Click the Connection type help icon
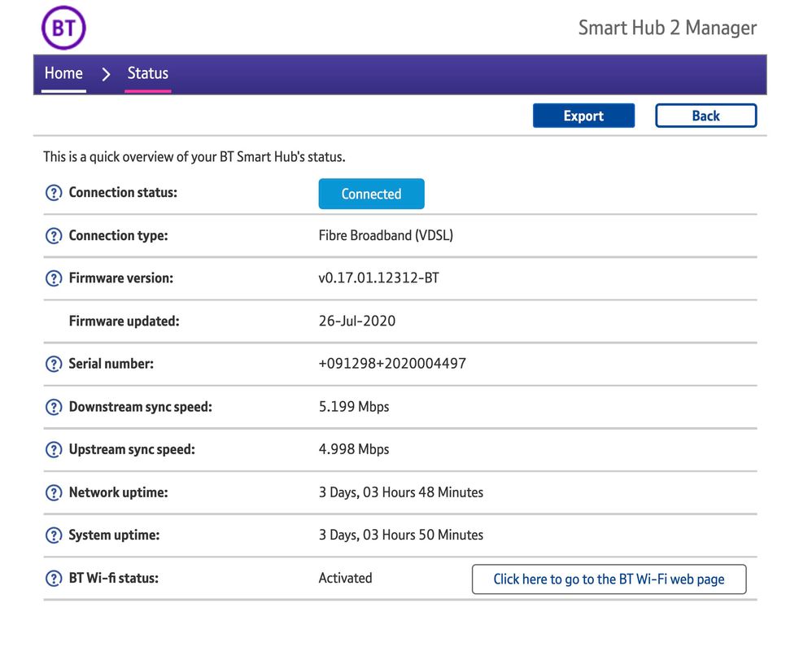This screenshot has height=647, width=812. pyautogui.click(x=54, y=234)
